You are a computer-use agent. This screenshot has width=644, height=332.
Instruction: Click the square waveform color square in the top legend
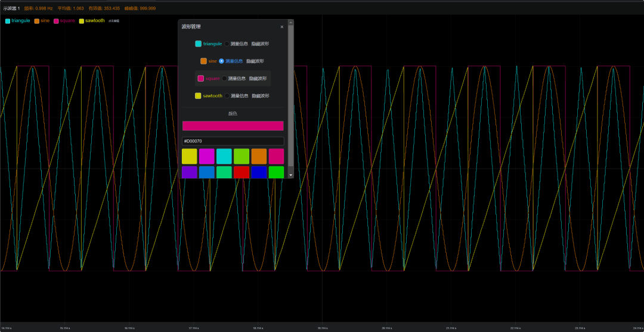56,21
